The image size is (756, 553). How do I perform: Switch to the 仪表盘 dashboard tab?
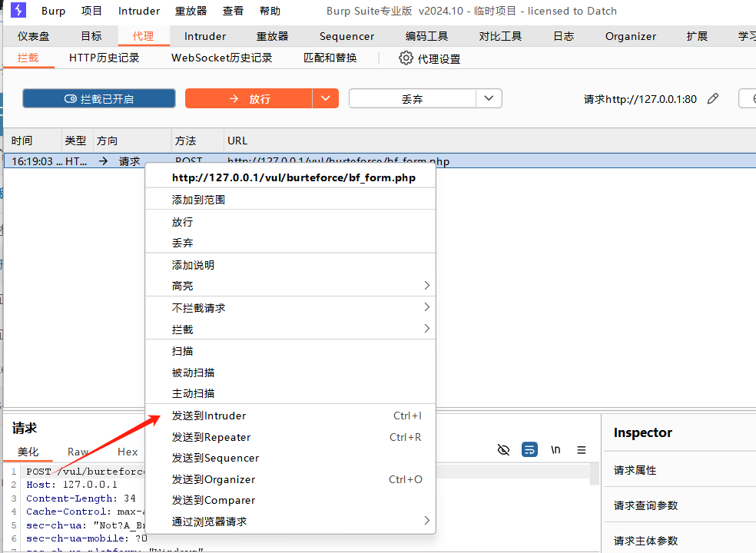[34, 36]
